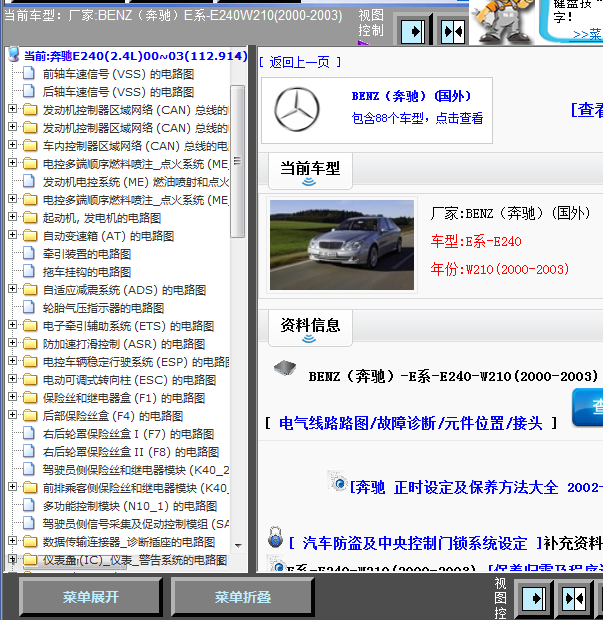
Task: Click the arrows icon under 当前车型 tab
Action: tap(309, 182)
